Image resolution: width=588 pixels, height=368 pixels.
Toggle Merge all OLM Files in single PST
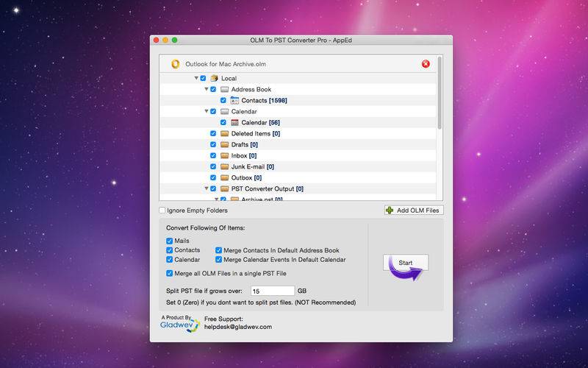pos(170,273)
